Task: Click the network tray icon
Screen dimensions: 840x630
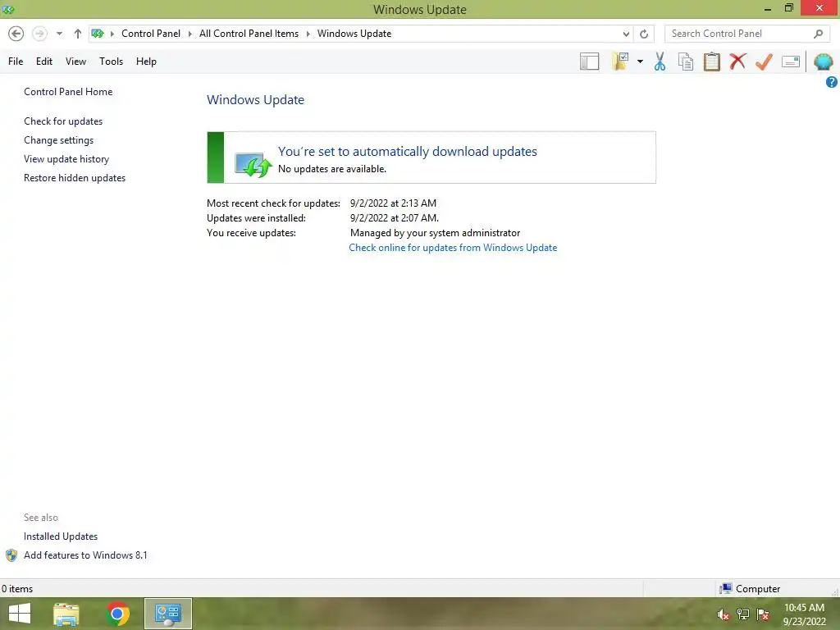Action: pyautogui.click(x=743, y=614)
